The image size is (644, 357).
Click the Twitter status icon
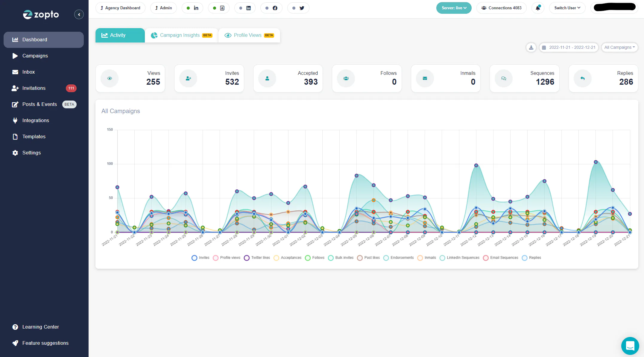click(298, 8)
